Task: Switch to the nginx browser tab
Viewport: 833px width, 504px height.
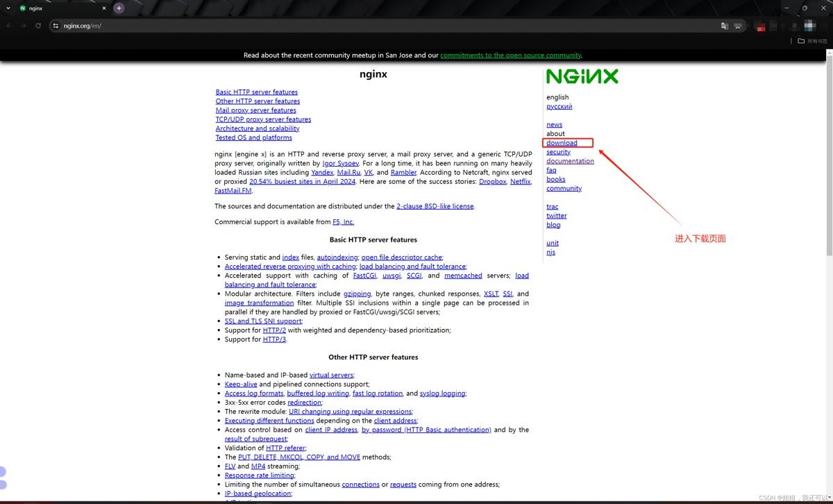Action: [62, 8]
